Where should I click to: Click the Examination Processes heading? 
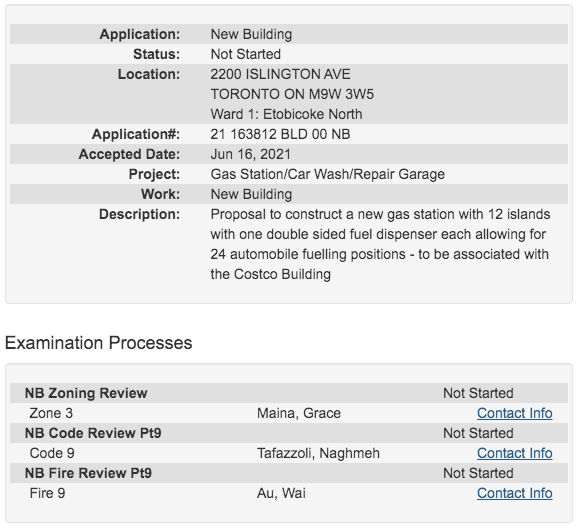(99, 343)
